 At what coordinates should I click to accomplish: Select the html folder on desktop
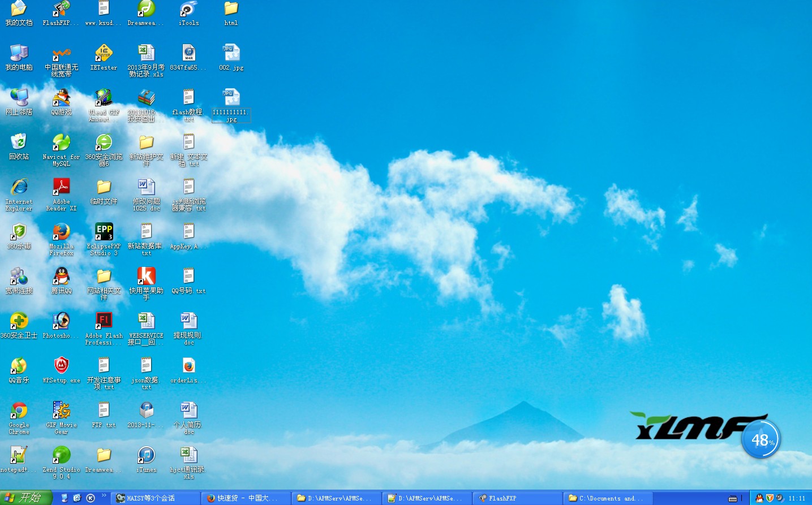[231, 9]
